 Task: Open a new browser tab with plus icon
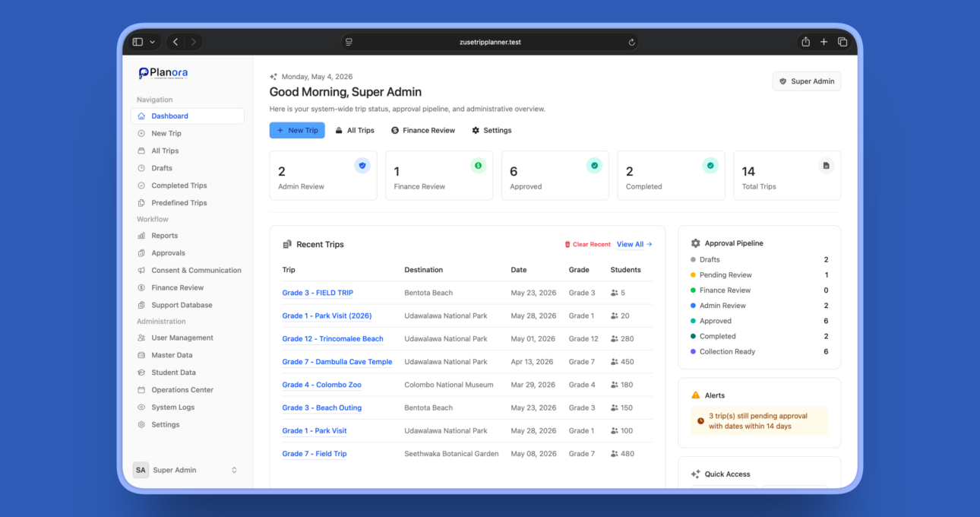(x=824, y=42)
